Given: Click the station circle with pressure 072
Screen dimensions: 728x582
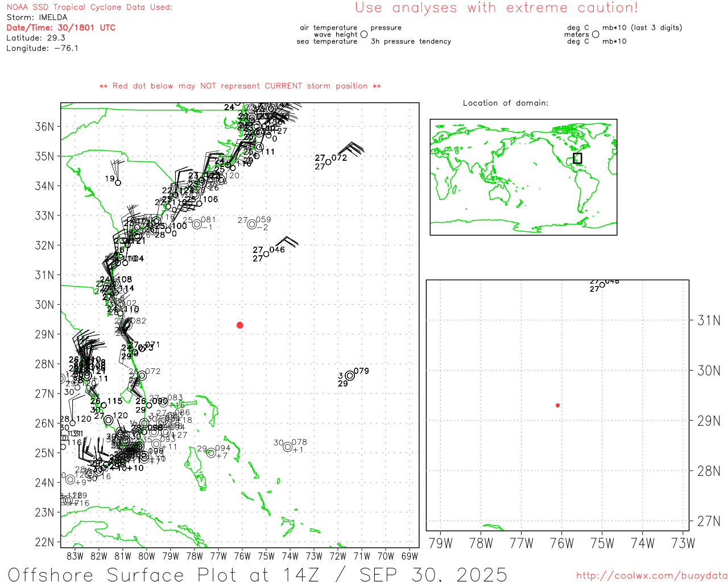Looking at the screenshot, I should (x=328, y=162).
